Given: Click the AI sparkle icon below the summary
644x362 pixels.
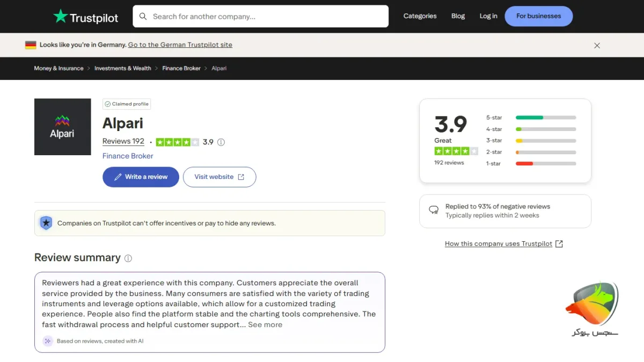Looking at the screenshot, I should coord(48,341).
